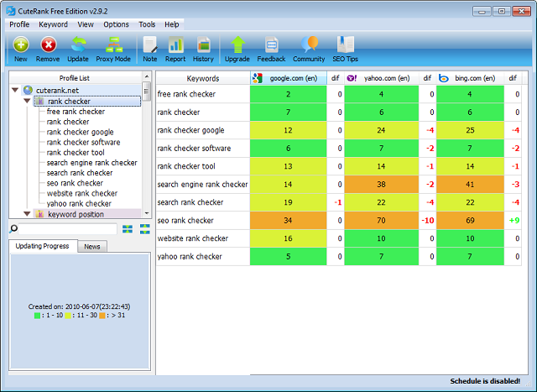Viewport: 537px width, 392px height.
Task: Click the bing.com (en) column header
Action: [471, 78]
